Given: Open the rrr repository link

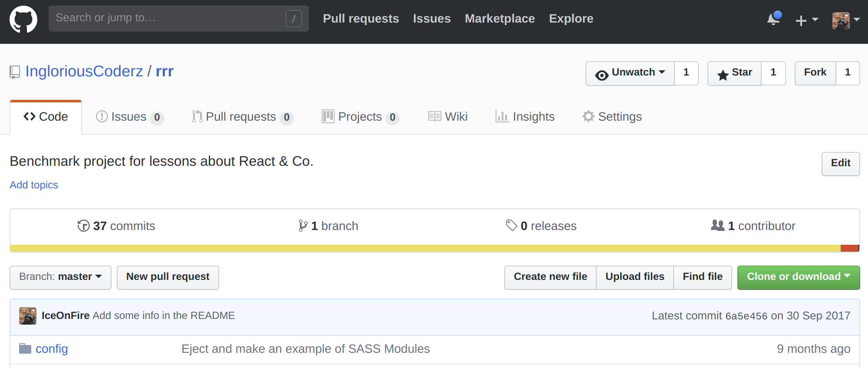Looking at the screenshot, I should pos(164,71).
